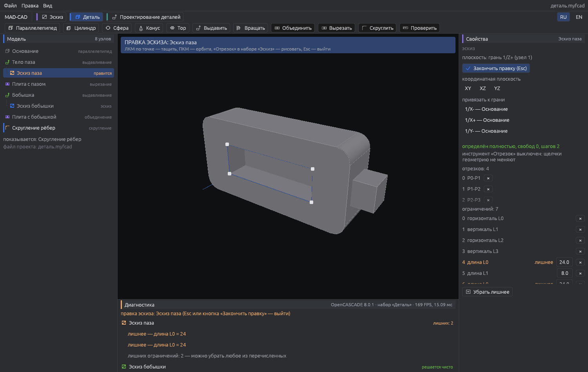Select the Цилиндр cylinder tool
This screenshot has width=588, height=372.
[x=81, y=28]
